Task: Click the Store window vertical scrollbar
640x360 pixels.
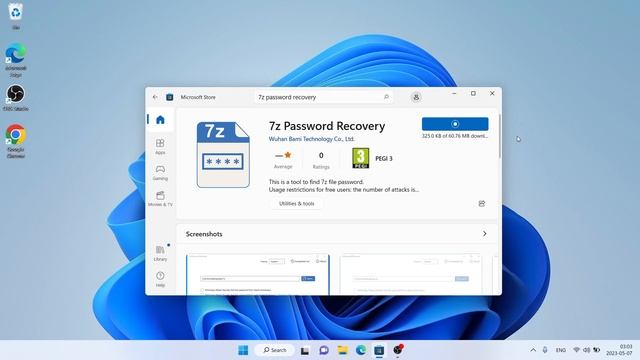Action: (500, 136)
